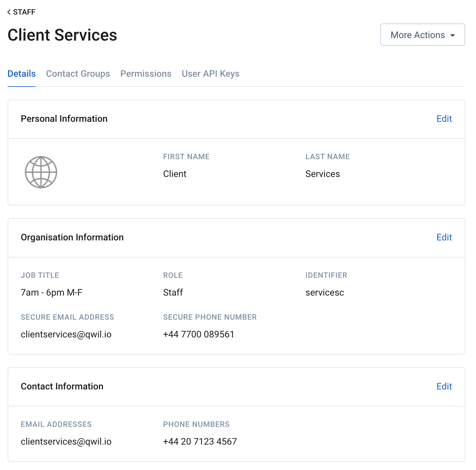Open the User API Keys tab
The height and width of the screenshot is (470, 476).
tap(210, 74)
